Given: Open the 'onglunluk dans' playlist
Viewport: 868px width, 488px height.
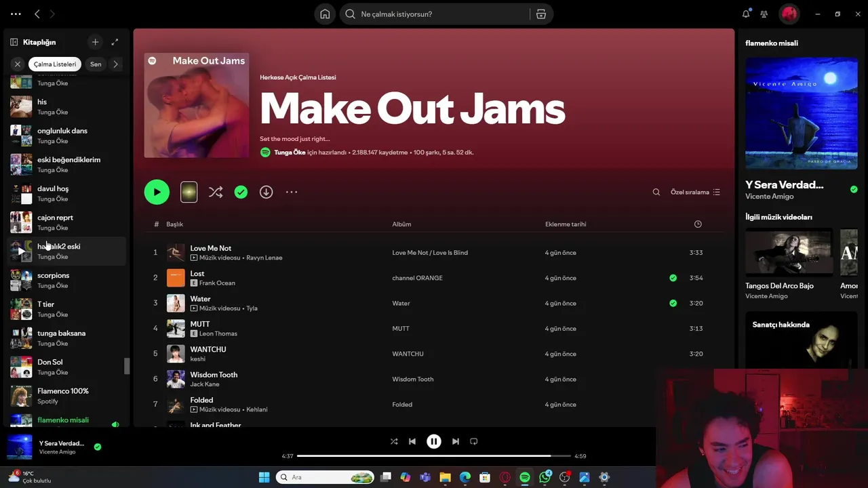Looking at the screenshot, I should (66, 136).
